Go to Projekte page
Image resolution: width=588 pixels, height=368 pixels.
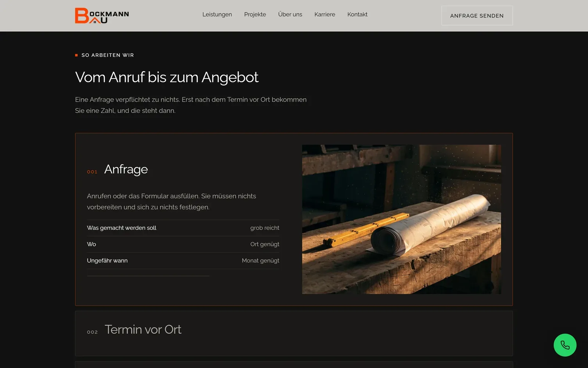click(x=255, y=14)
